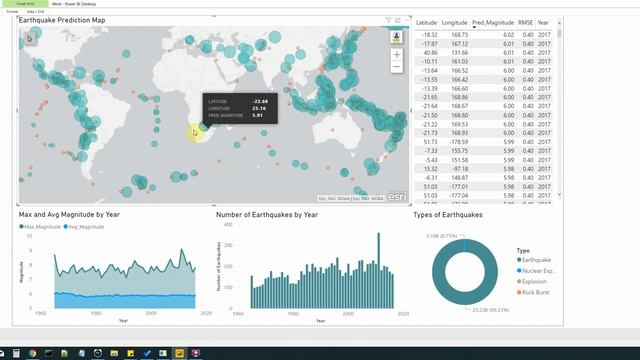Image resolution: width=640 pixels, height=360 pixels.
Task: Click the Esri attribution text on map
Action: tap(351, 198)
